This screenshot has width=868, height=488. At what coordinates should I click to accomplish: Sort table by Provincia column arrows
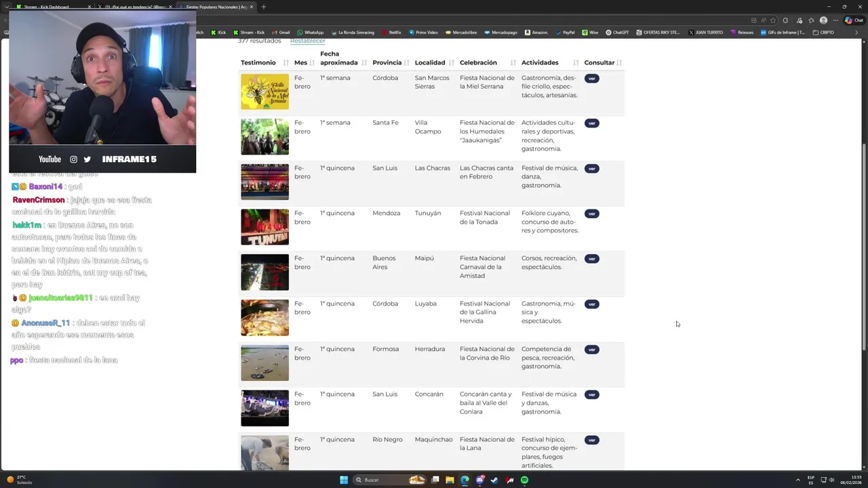(407, 63)
